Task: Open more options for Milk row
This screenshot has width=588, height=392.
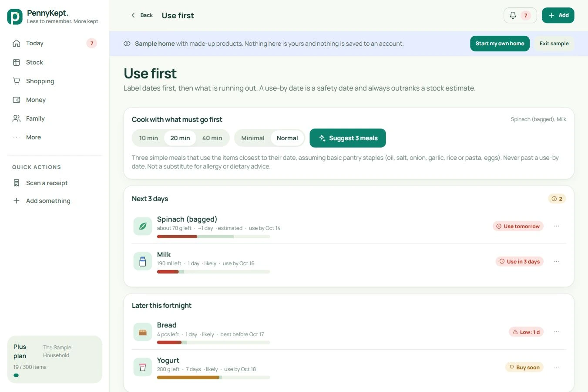Action: pyautogui.click(x=556, y=261)
